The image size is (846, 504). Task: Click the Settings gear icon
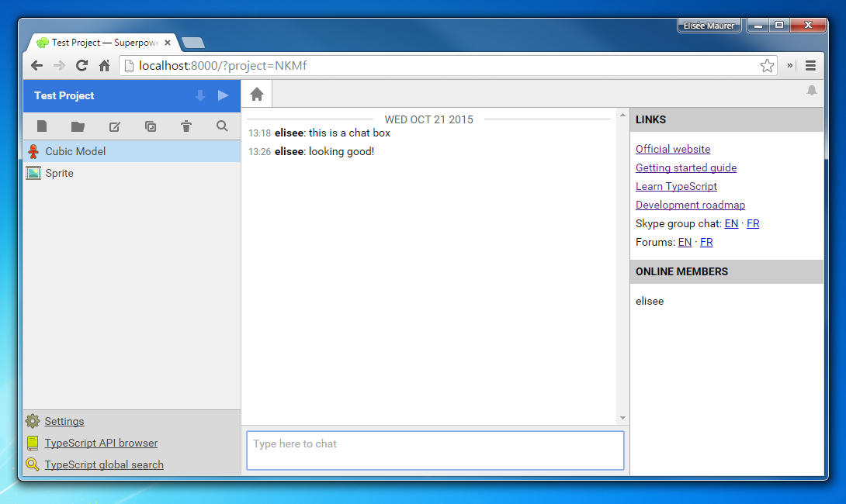click(33, 421)
